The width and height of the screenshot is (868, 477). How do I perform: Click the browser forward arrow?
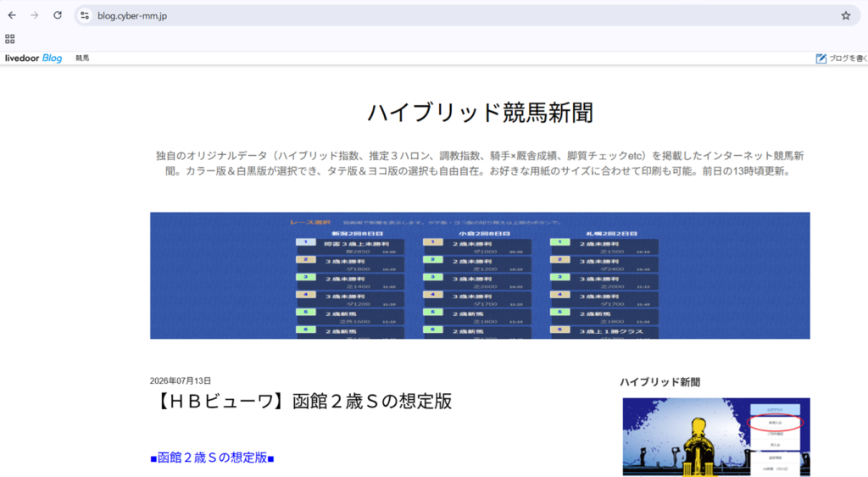[35, 15]
